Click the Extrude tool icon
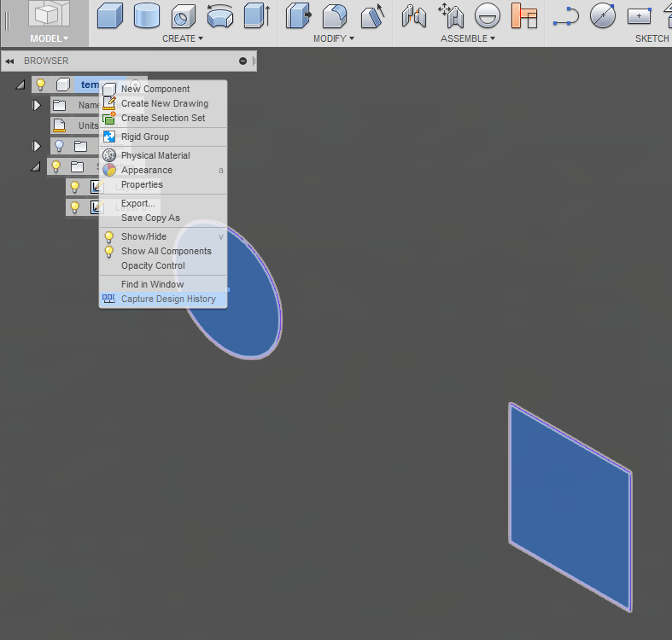 pyautogui.click(x=257, y=16)
